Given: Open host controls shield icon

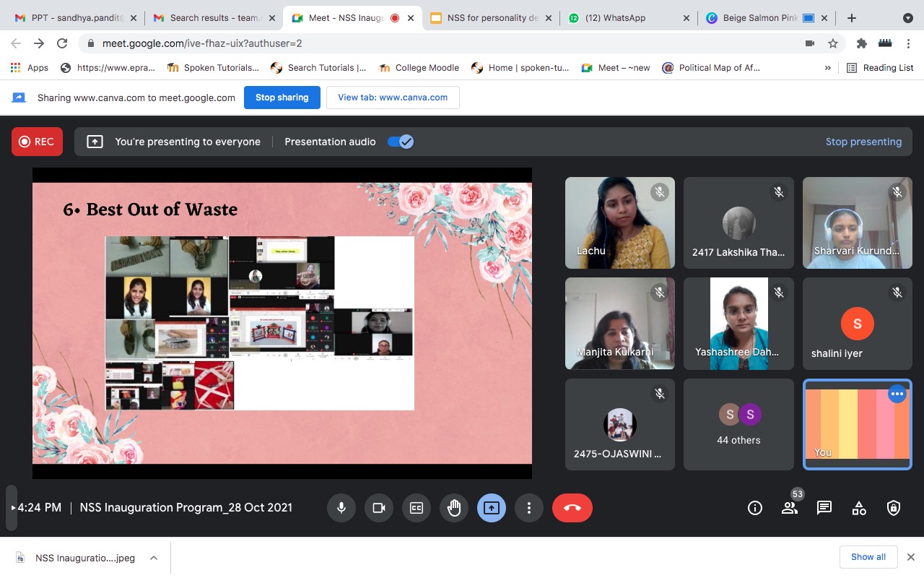Looking at the screenshot, I should (894, 508).
